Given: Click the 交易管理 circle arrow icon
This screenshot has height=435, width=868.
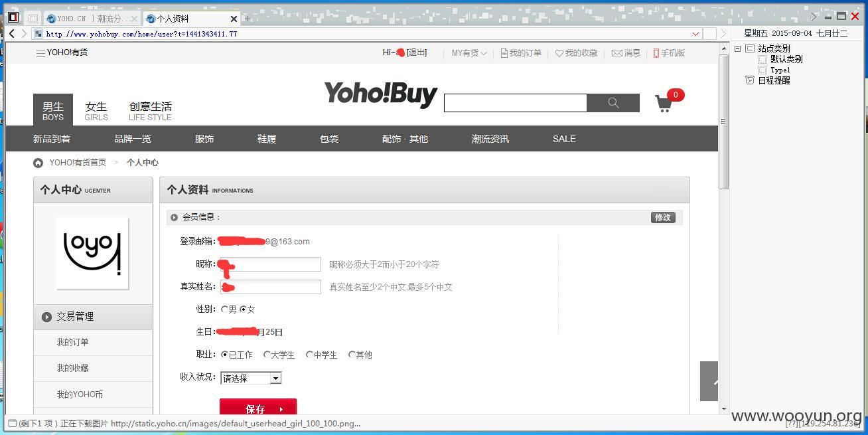Looking at the screenshot, I should [46, 317].
